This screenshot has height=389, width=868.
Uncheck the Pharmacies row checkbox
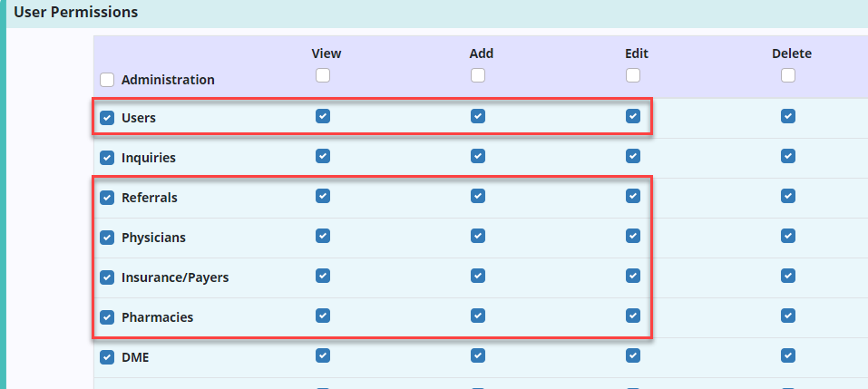107,317
